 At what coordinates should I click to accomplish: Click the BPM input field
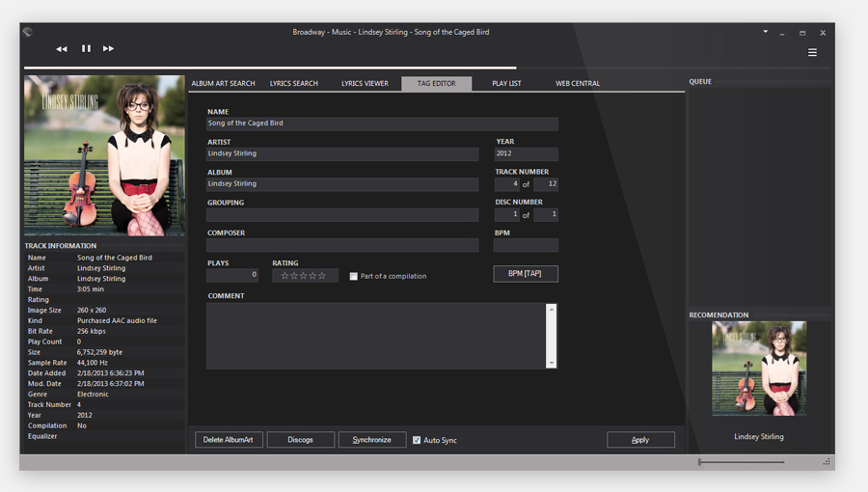526,245
